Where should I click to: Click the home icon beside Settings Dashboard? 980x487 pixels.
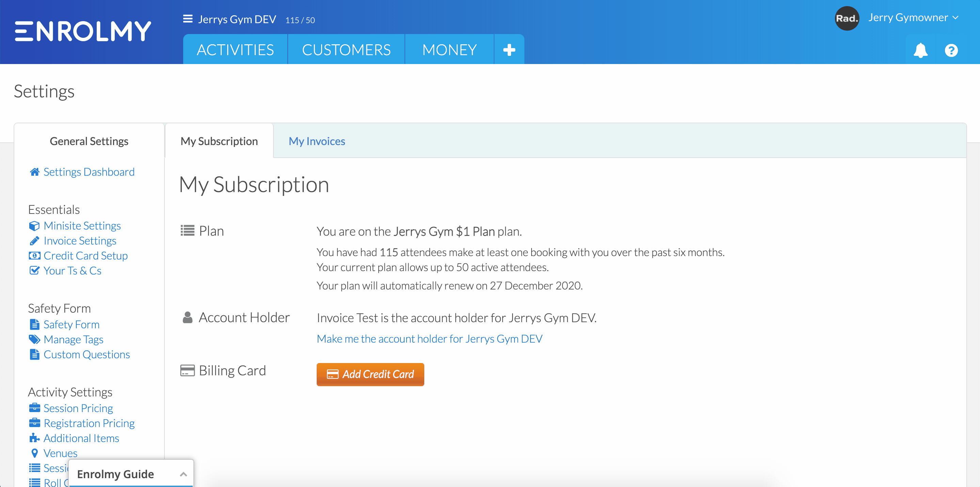35,172
